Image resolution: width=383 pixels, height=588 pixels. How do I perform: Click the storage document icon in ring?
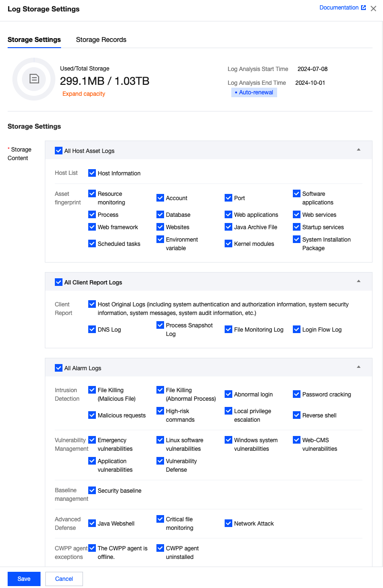click(x=34, y=79)
